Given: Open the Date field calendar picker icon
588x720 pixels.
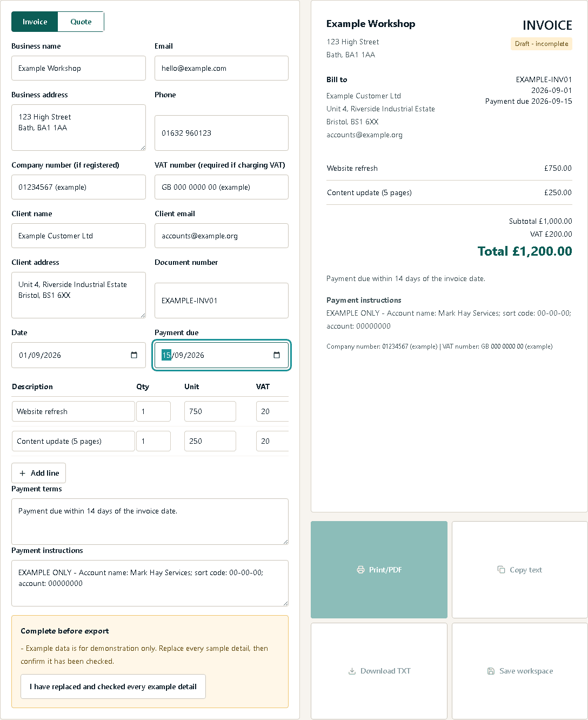Looking at the screenshot, I should pyautogui.click(x=134, y=355).
